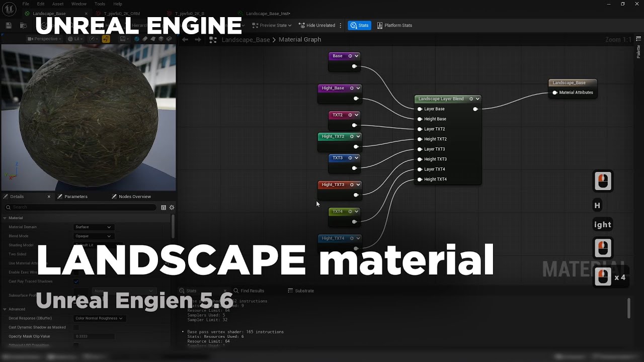The image size is (644, 362).
Task: Open the Substrate tab
Action: 301,291
